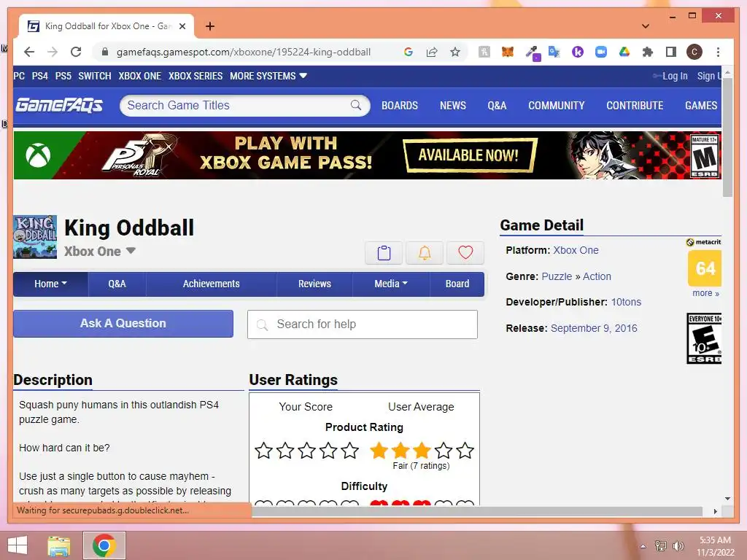Viewport: 747px width, 560px height.
Task: Add game to collection clipboard icon
Action: [384, 252]
